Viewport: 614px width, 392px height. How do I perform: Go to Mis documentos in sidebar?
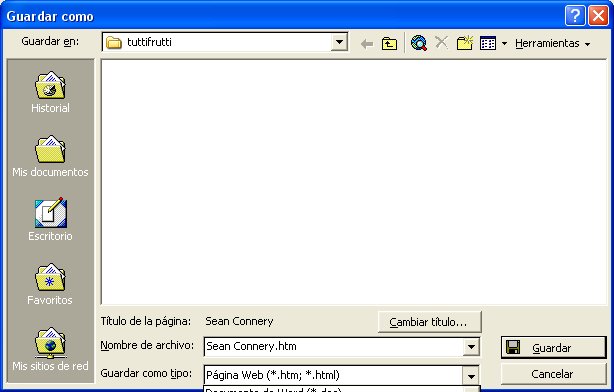tap(50, 156)
